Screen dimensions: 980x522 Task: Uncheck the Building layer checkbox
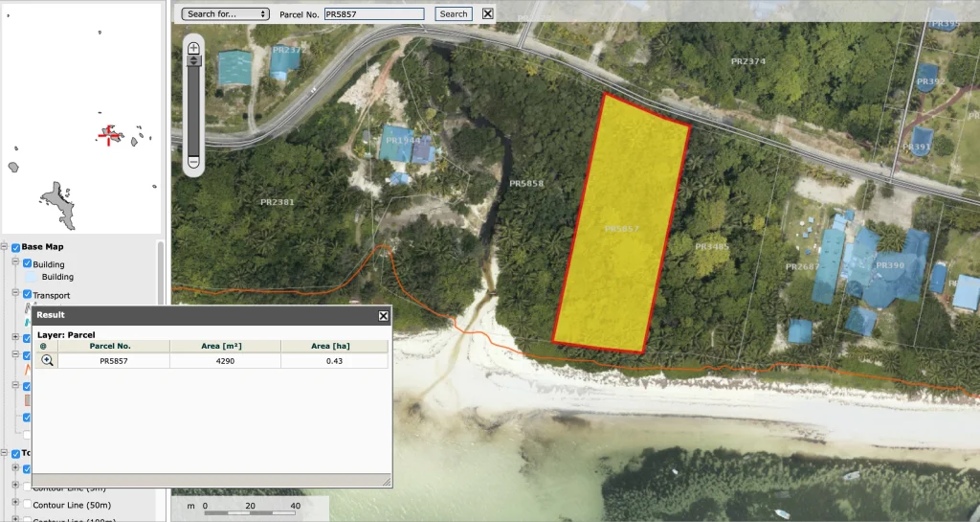(27, 264)
